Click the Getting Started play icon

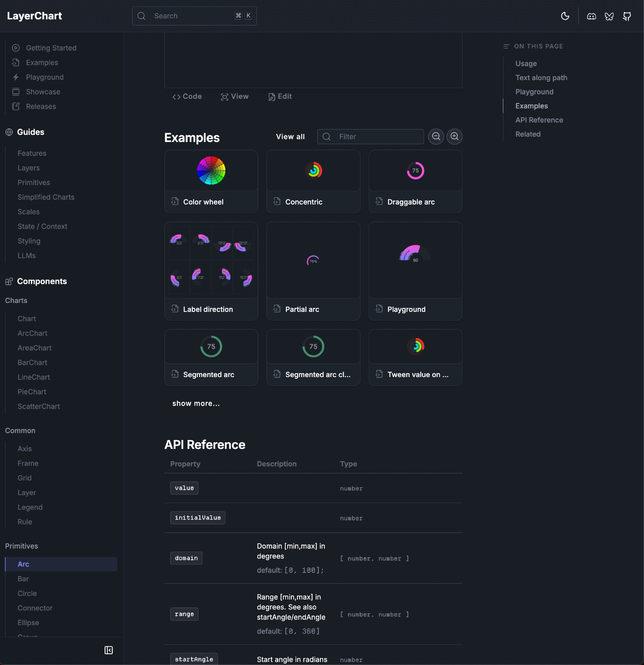click(16, 48)
